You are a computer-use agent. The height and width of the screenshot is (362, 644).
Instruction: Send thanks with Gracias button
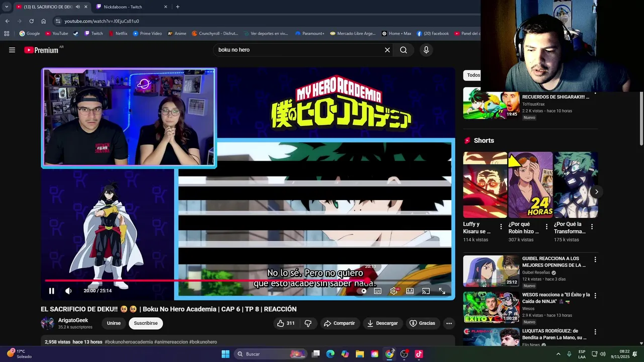(422, 323)
